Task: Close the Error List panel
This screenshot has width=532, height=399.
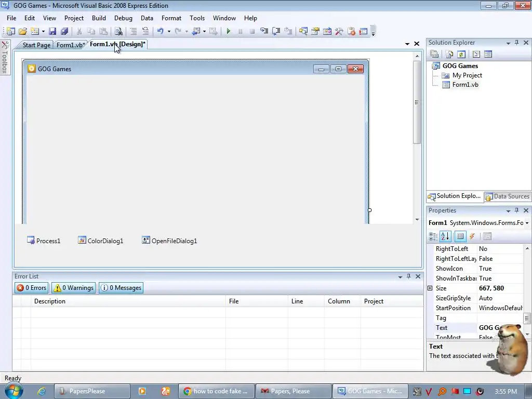Action: pos(418,276)
